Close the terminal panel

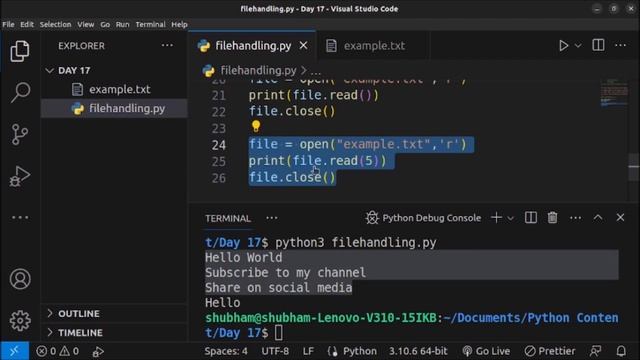tap(620, 218)
